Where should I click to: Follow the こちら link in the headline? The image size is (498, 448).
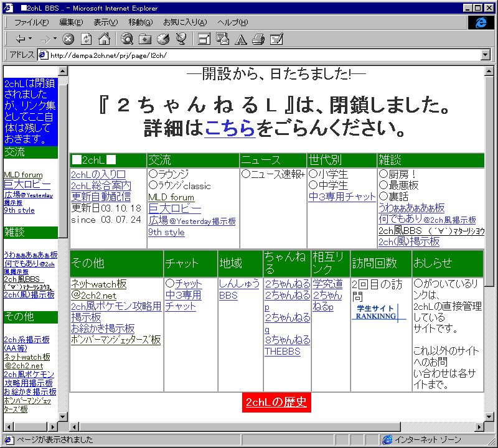[x=230, y=128]
